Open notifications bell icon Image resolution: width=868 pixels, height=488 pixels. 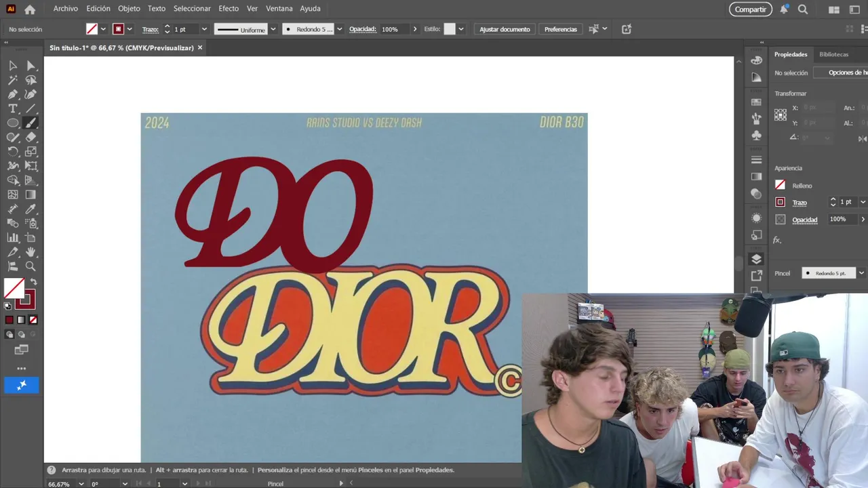click(x=784, y=9)
